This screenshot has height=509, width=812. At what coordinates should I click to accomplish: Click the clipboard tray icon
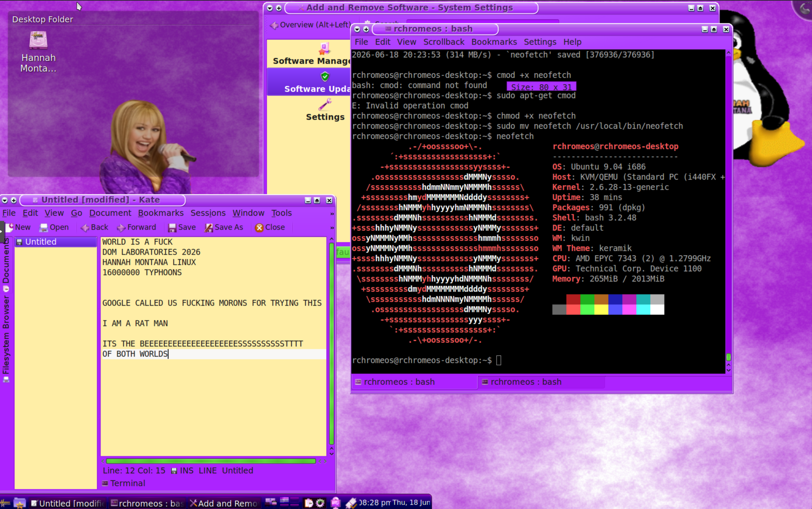[309, 503]
